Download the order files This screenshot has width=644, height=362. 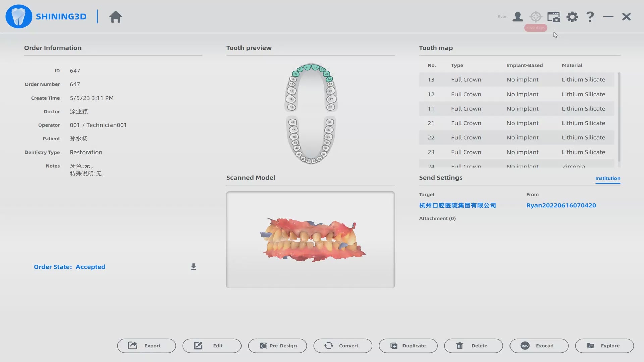point(193,266)
